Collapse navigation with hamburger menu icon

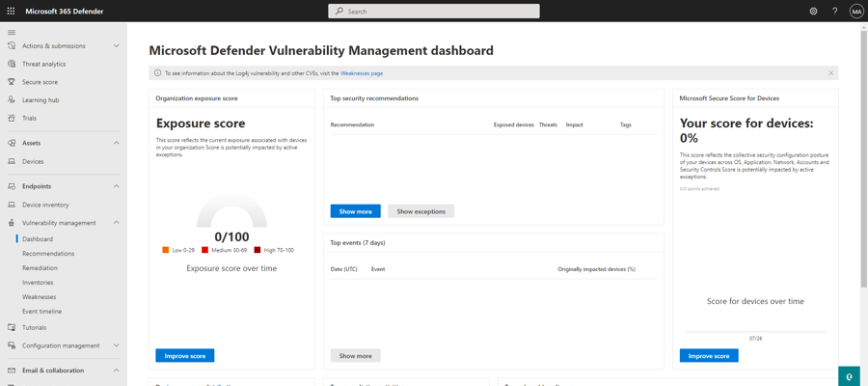click(11, 32)
